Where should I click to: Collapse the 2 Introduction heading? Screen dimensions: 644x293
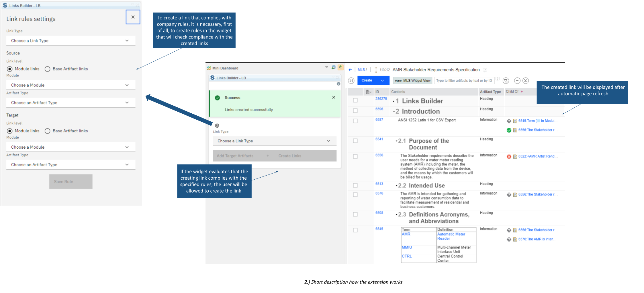point(394,112)
